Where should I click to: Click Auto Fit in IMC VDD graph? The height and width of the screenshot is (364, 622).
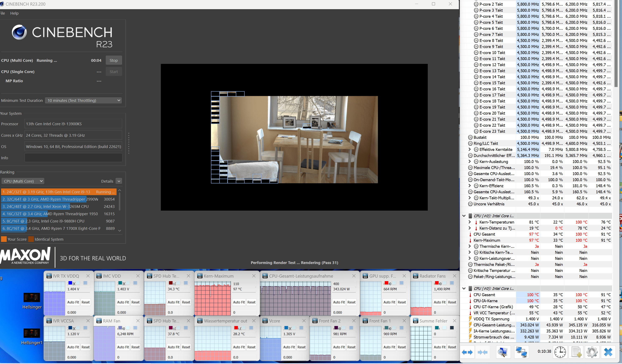coord(123,302)
